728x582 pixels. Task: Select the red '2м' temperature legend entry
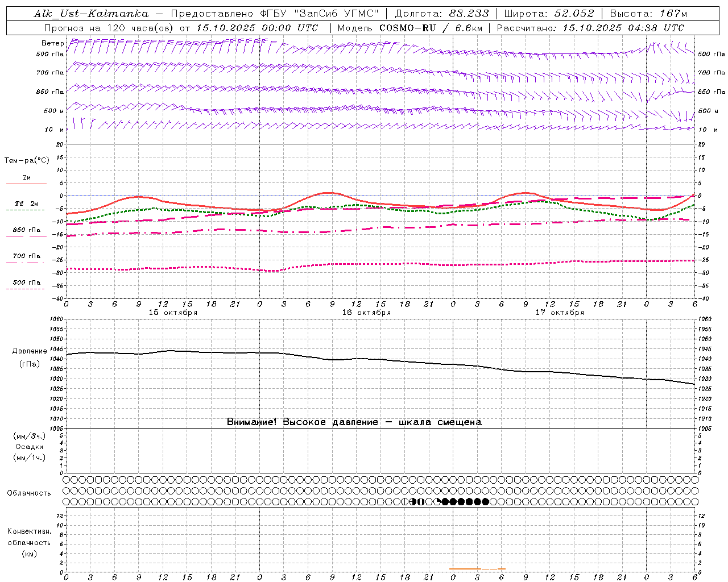pos(26,178)
